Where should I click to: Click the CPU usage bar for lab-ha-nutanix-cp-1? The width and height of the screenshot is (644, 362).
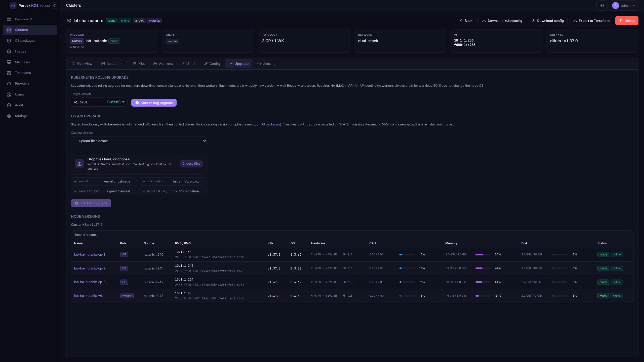click(407, 255)
